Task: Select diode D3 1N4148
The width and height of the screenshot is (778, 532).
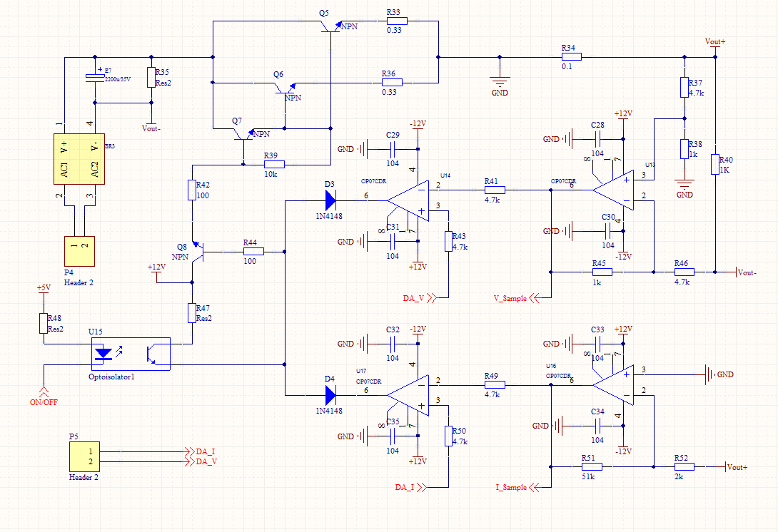Action: coord(329,201)
